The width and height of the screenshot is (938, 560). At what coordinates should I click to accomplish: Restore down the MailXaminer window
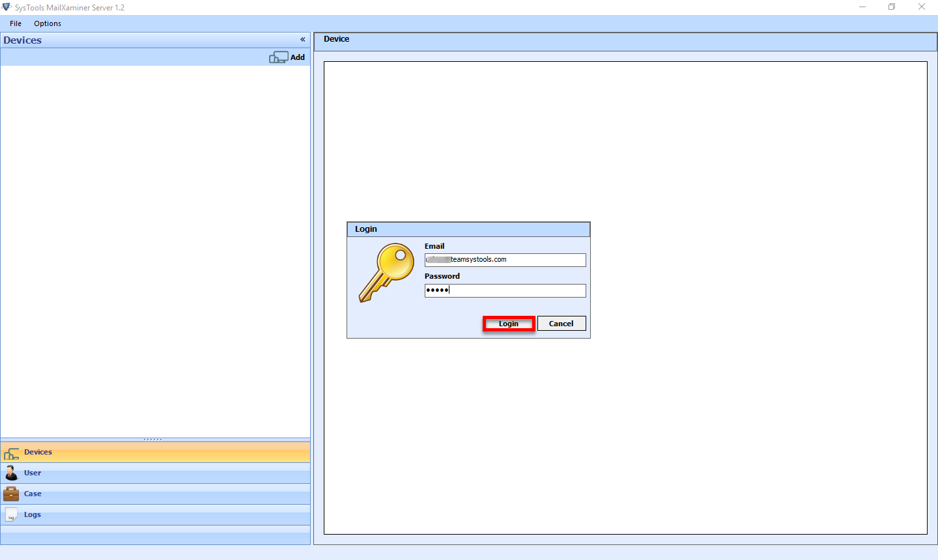(892, 7)
